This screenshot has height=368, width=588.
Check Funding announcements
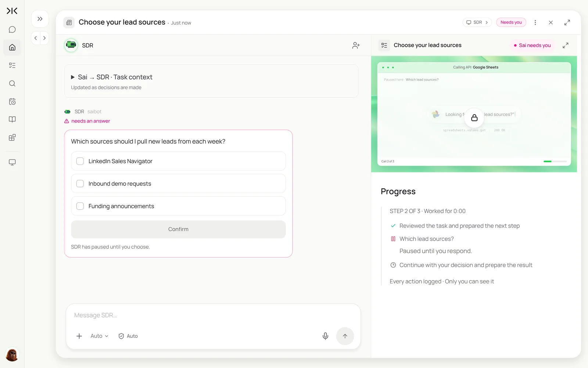pos(80,206)
